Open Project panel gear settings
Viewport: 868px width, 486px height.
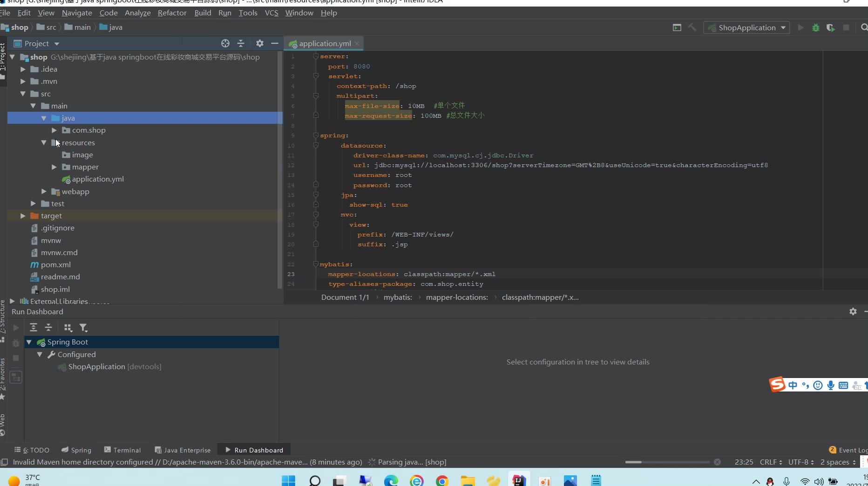point(260,43)
